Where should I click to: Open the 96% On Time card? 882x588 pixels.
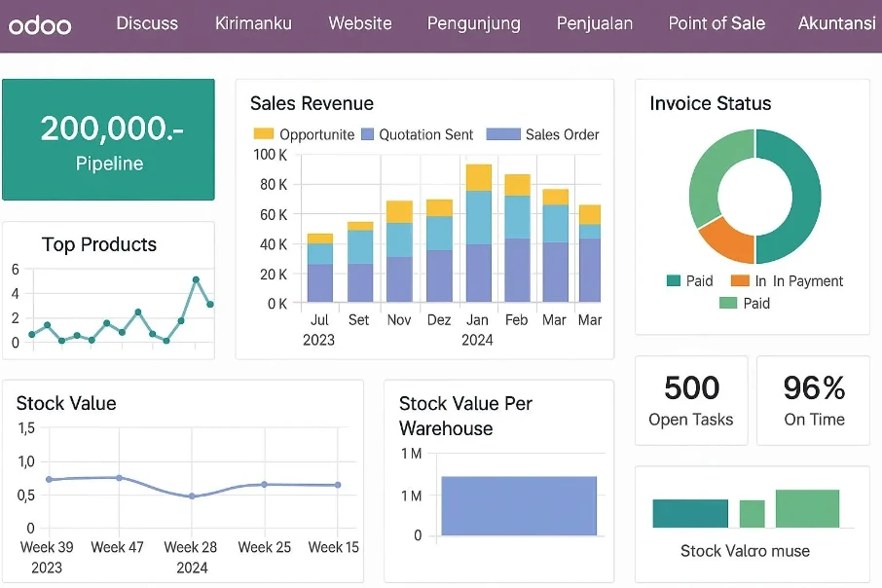[x=814, y=400]
